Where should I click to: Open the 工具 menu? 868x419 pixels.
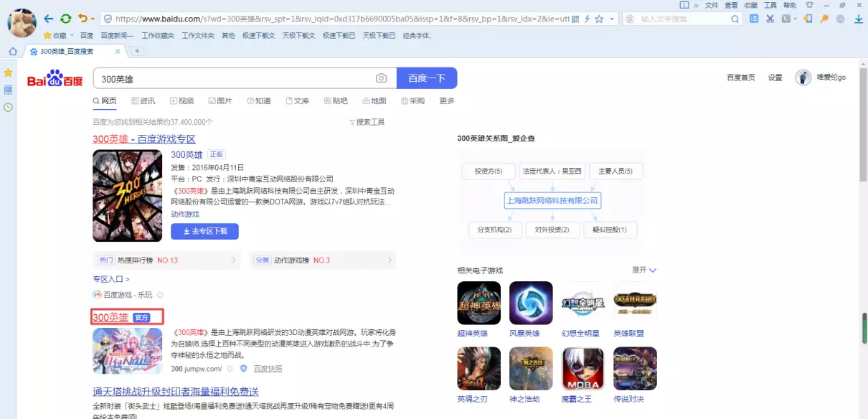click(770, 5)
